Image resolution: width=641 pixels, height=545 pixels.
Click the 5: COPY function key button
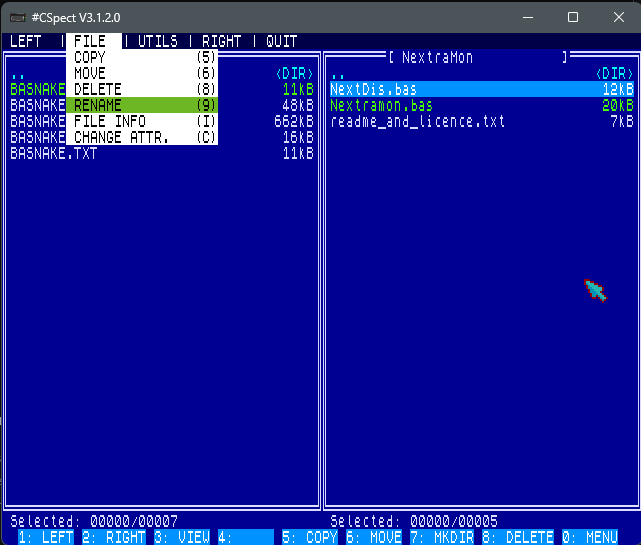coord(310,537)
